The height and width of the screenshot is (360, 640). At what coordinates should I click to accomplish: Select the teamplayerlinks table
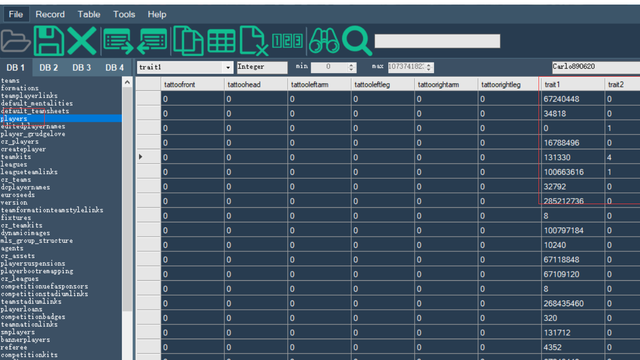29,96
